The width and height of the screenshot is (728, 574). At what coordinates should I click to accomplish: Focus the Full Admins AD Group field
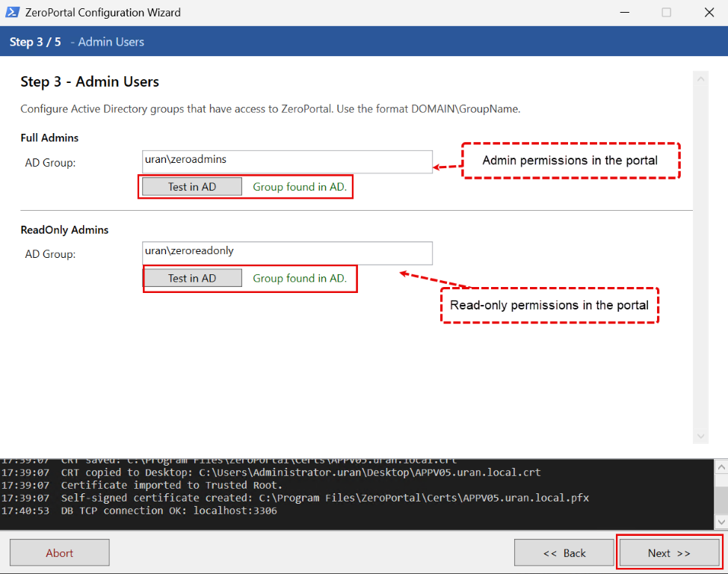(287, 161)
